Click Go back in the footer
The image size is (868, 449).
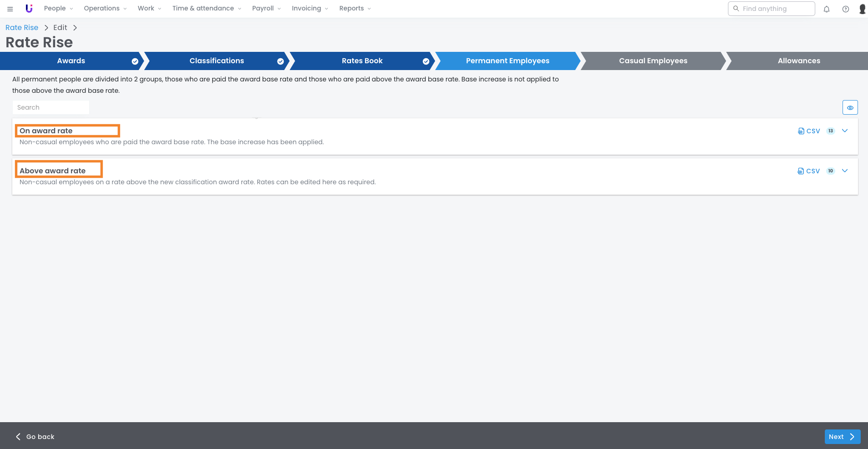(35, 437)
